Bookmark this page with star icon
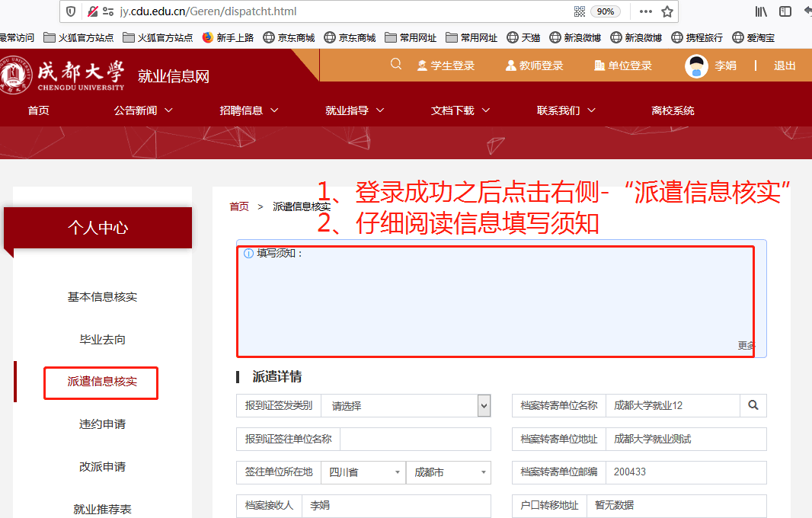The image size is (812, 518). pos(667,11)
